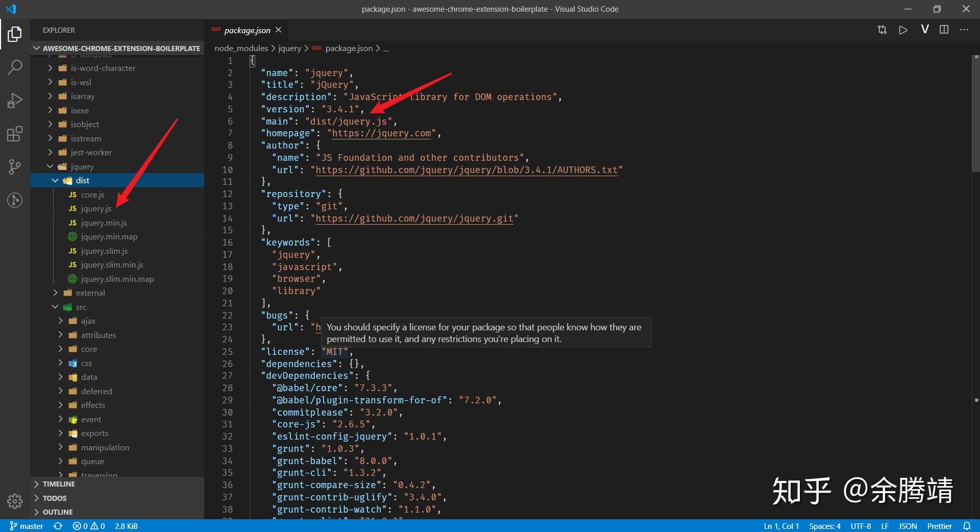Click the https://jquery.com homepage link
The height and width of the screenshot is (532, 980).
click(382, 133)
